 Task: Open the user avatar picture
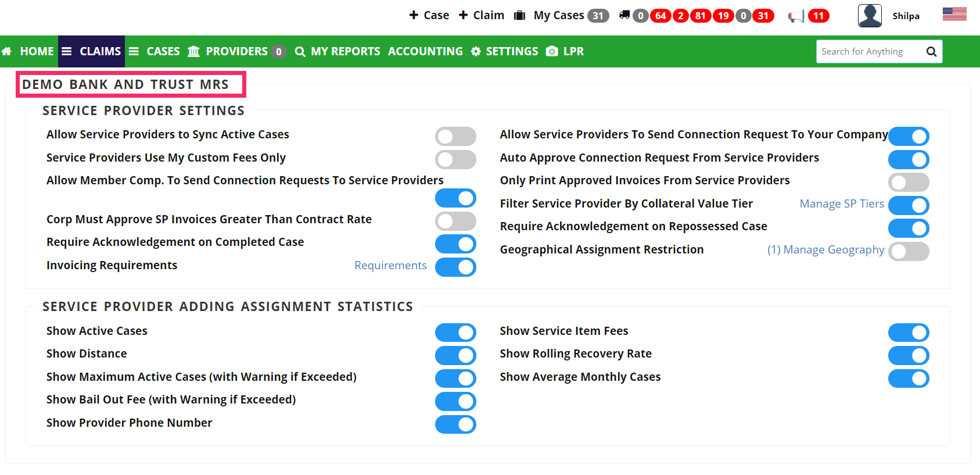870,16
